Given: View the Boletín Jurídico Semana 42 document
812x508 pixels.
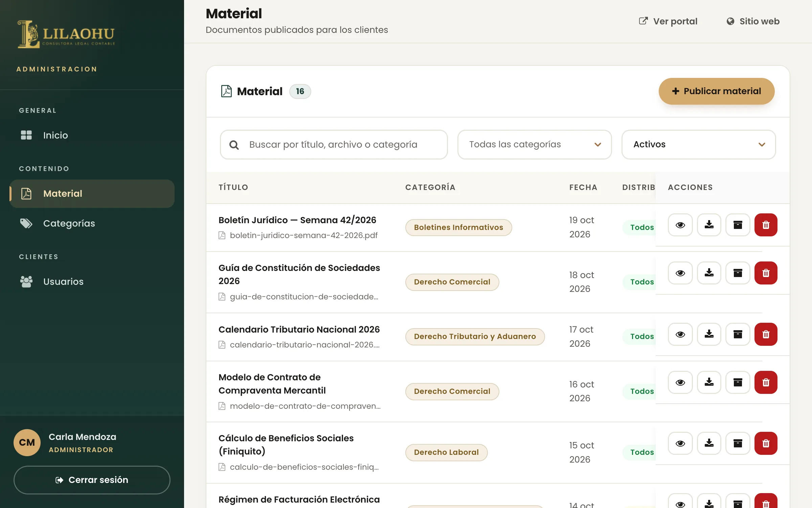Looking at the screenshot, I should [680, 225].
